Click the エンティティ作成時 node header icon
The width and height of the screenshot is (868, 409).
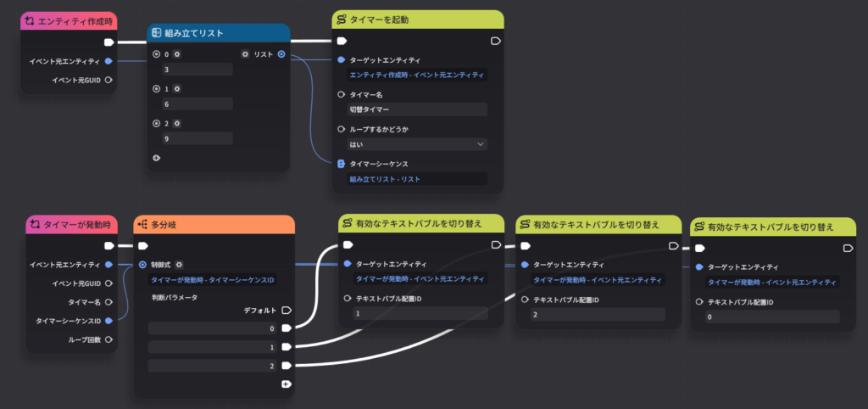30,21
